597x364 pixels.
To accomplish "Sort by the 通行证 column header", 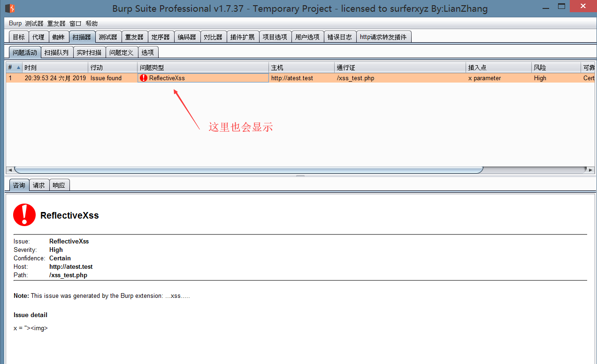I will pyautogui.click(x=400, y=68).
